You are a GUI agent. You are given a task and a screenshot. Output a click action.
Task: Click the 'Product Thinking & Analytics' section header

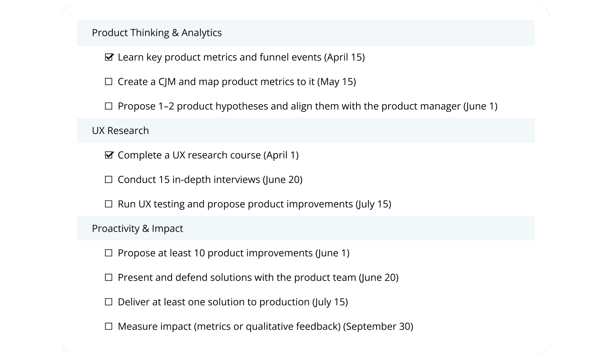coord(157,33)
